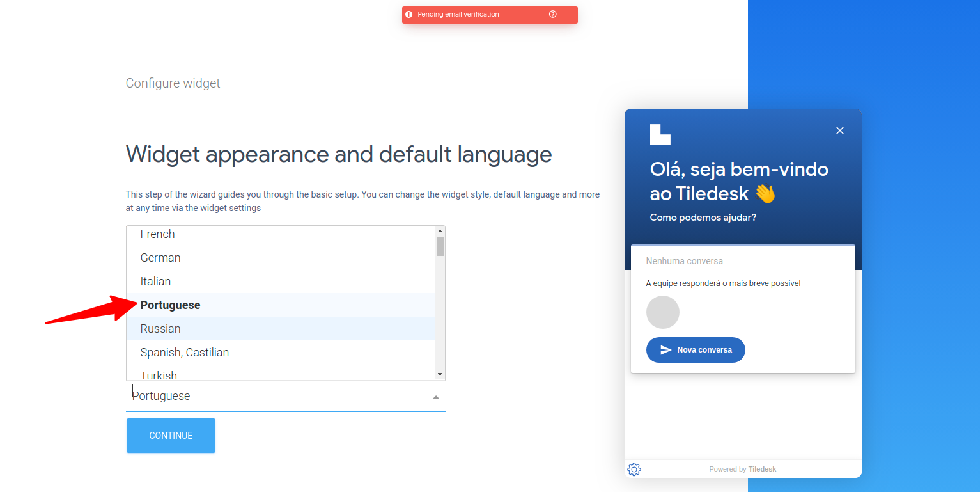The image size is (980, 492).
Task: Select Turkish from the language list
Action: tap(281, 372)
